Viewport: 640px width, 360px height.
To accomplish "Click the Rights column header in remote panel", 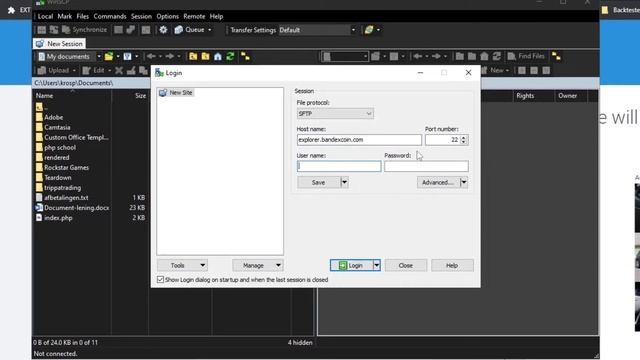I will click(x=533, y=96).
